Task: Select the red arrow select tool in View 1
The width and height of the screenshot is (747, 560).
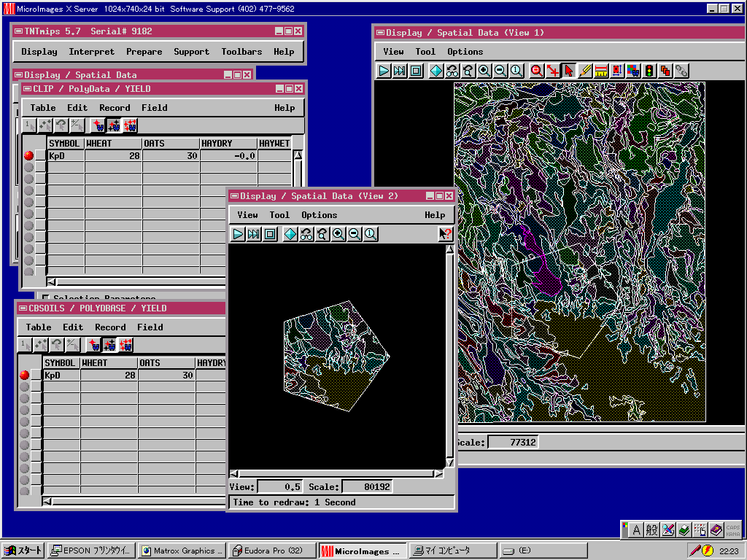Action: click(x=569, y=71)
